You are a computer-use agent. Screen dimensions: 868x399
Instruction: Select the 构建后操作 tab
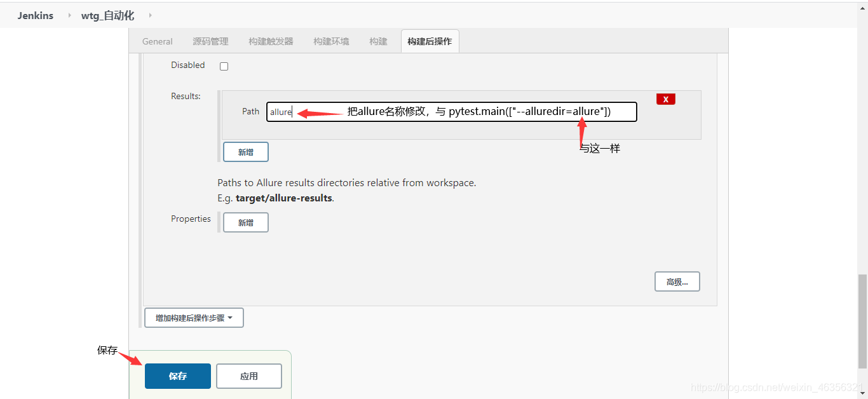click(x=430, y=41)
